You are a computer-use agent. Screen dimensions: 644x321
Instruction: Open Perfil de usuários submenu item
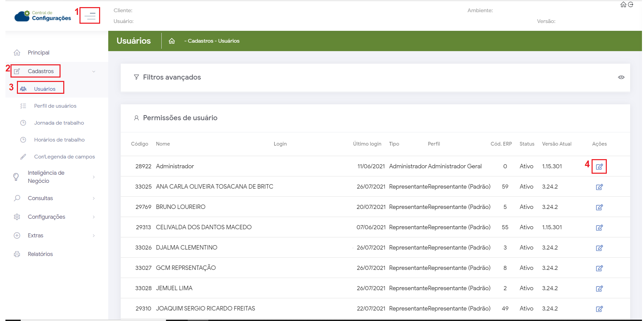[55, 106]
